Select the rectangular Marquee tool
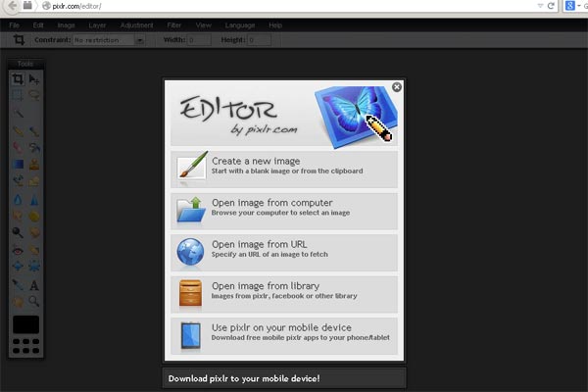The height and width of the screenshot is (392, 588). [x=18, y=96]
